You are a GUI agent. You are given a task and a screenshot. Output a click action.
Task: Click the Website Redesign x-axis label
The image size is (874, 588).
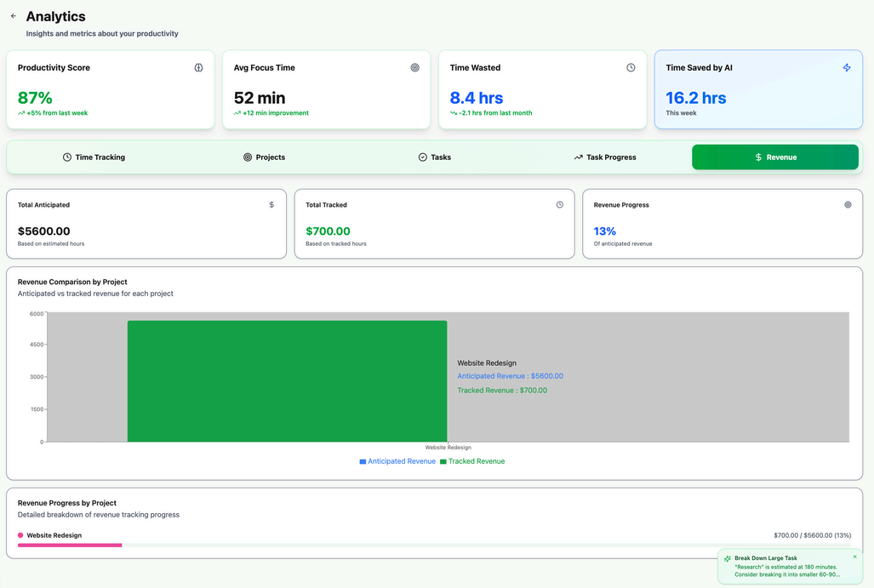pos(448,448)
